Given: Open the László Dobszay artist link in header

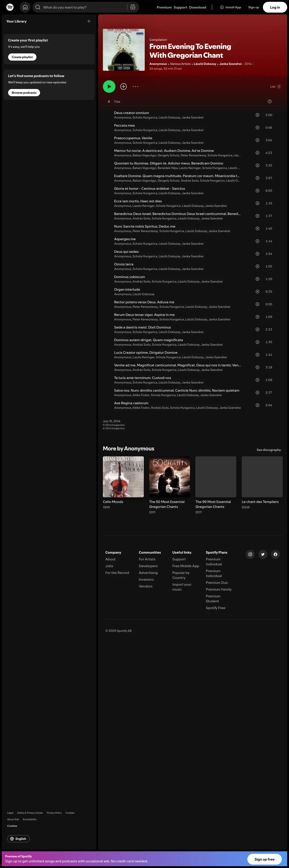Looking at the screenshot, I should pyautogui.click(x=205, y=64).
